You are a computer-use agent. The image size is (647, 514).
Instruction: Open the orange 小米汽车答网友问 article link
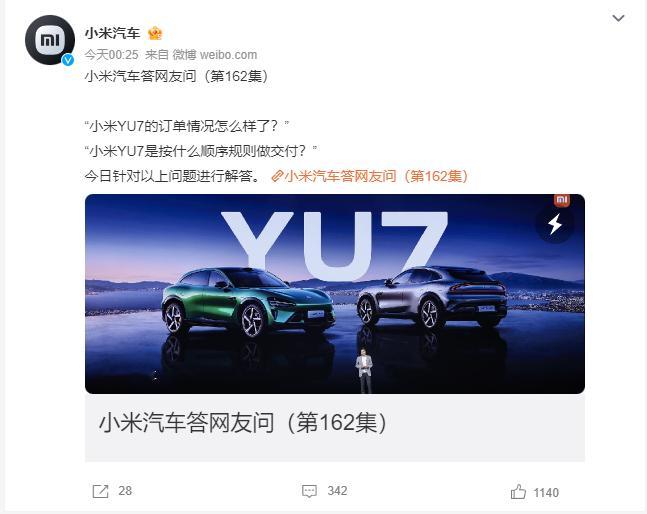point(376,176)
